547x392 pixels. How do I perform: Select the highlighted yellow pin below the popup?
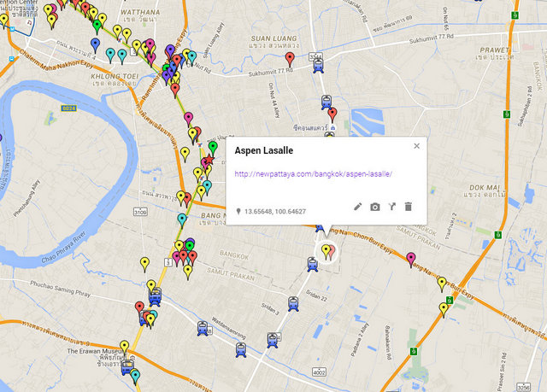pos(326,252)
